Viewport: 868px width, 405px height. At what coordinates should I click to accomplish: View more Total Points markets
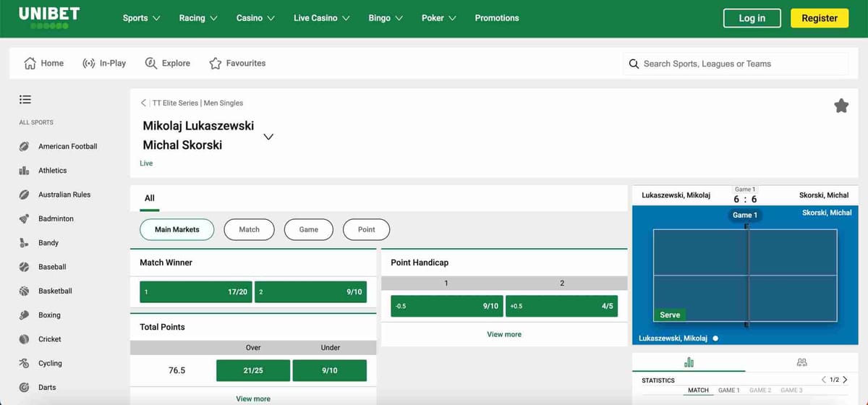click(253, 398)
